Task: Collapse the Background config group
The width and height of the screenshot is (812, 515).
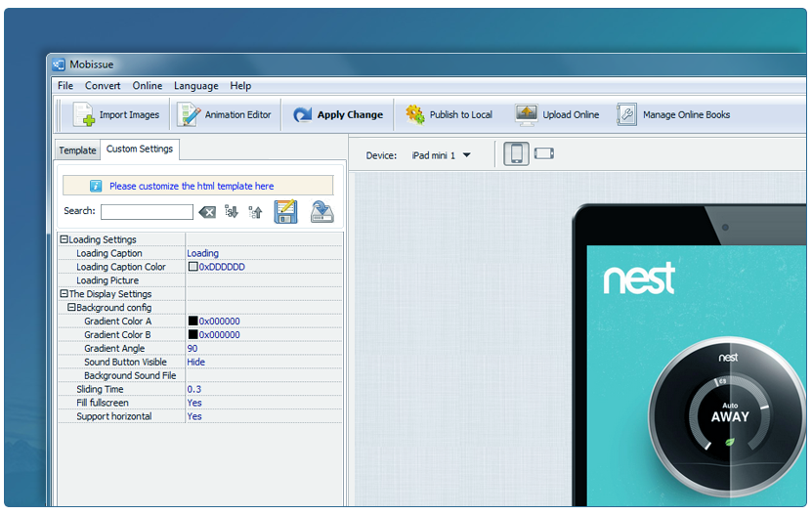Action: [72, 307]
